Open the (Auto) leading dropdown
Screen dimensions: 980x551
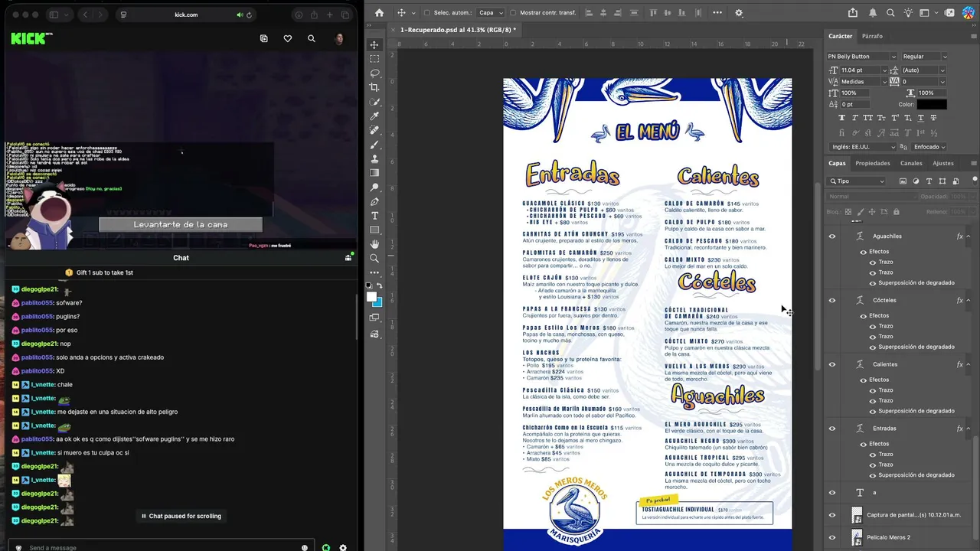pos(942,70)
